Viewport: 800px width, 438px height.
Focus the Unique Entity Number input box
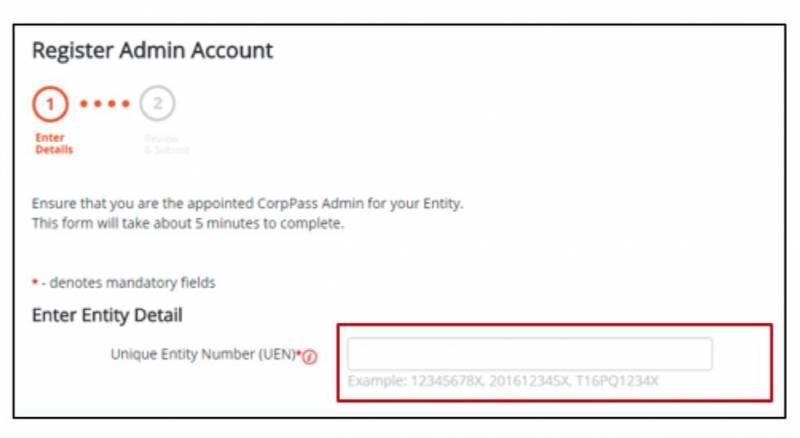click(x=529, y=354)
